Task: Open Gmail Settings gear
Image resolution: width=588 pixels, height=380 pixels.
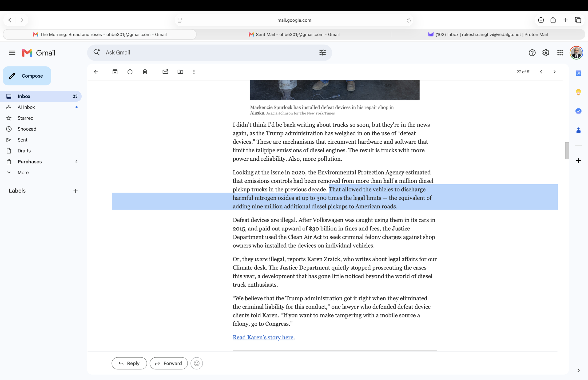Action: [x=546, y=53]
